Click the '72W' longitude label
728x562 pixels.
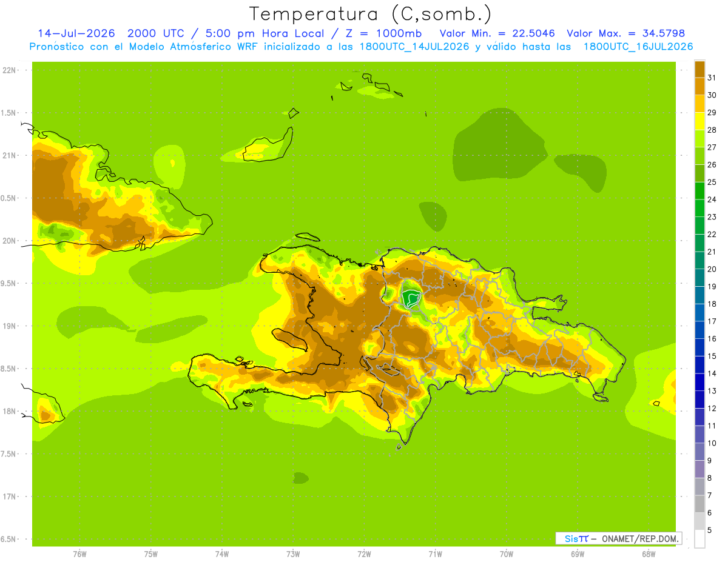[364, 554]
